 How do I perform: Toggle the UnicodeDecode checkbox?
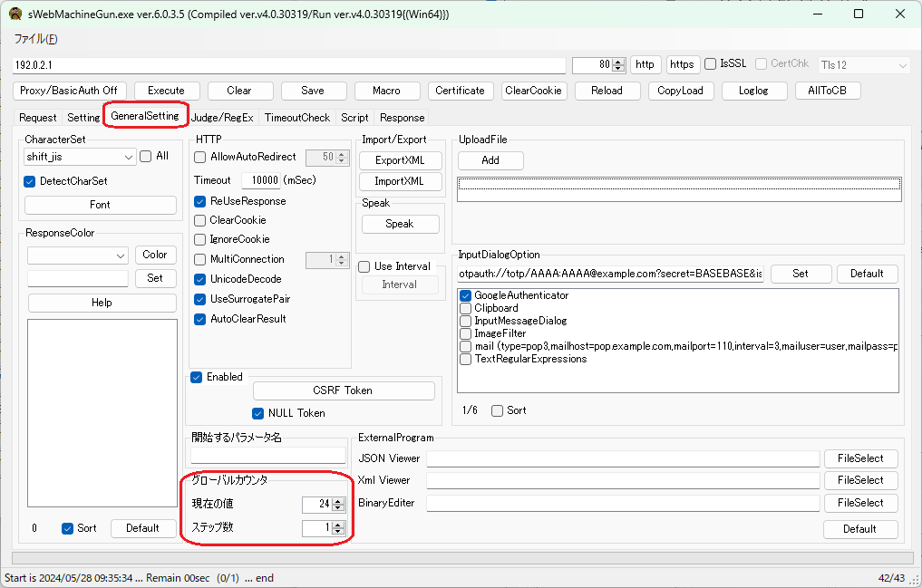coord(200,280)
